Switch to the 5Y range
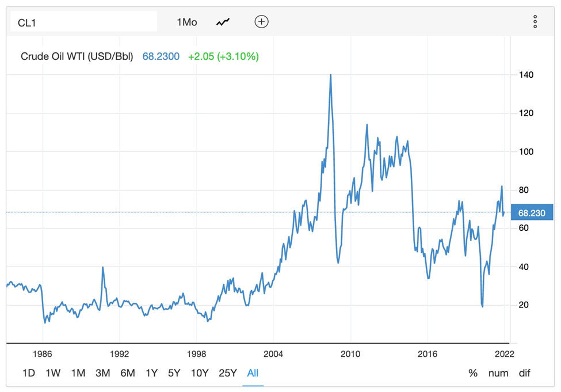Image resolution: width=561 pixels, height=392 pixels. coord(174,373)
